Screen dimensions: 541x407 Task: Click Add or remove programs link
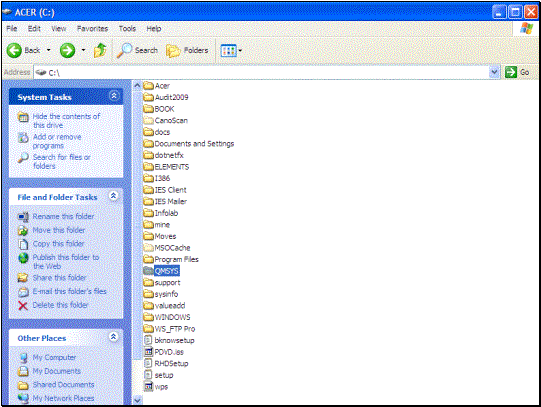(57, 141)
